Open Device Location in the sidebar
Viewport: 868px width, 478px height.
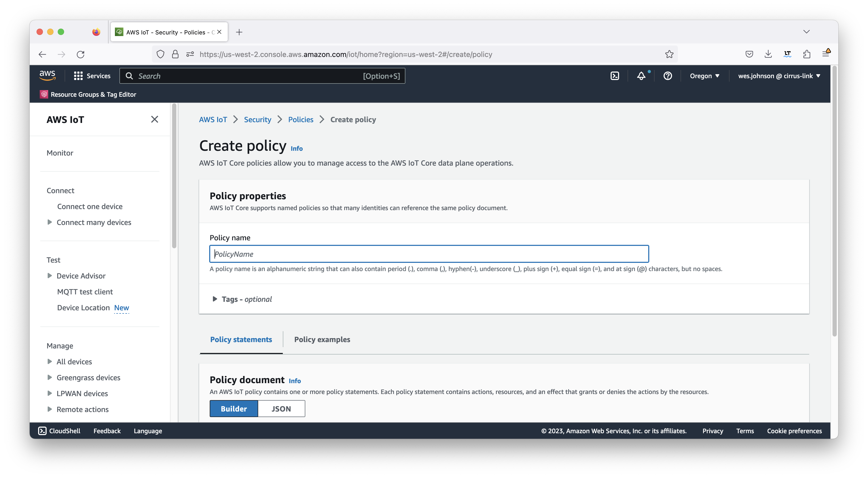[x=83, y=307]
